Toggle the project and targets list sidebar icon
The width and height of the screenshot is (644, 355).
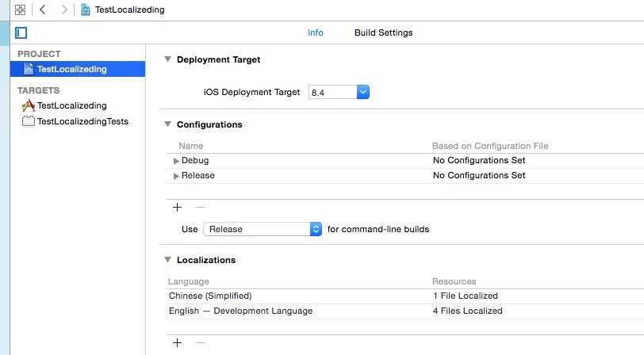coord(21,32)
